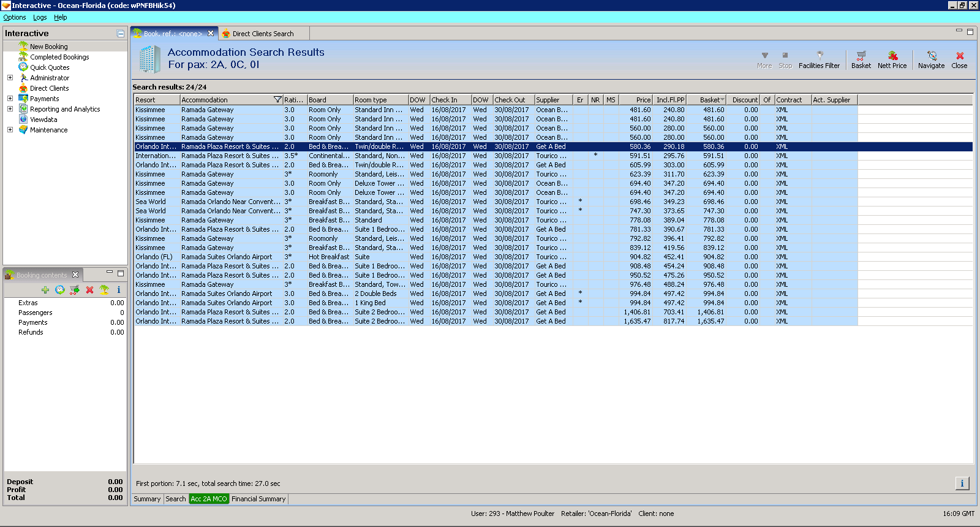Select the 1,635.47 price result row
The image size is (980, 527).
click(x=554, y=321)
